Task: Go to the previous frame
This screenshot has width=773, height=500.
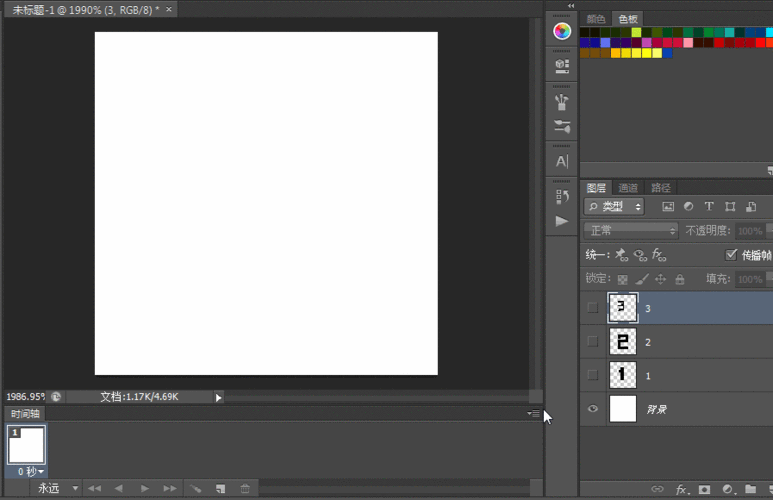Action: 119,489
